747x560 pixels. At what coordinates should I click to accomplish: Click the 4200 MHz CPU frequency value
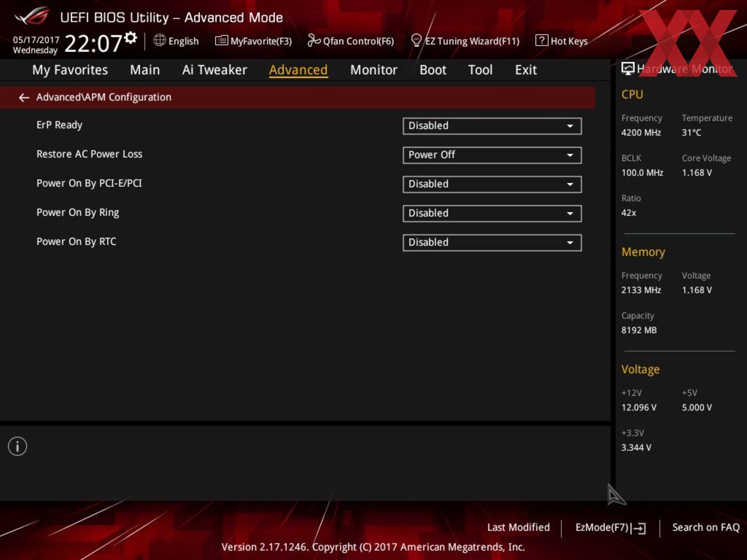641,132
